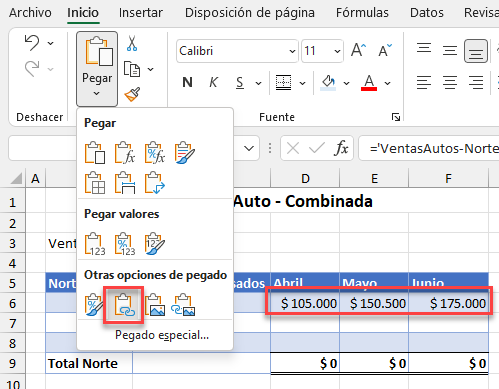The image size is (499, 389).
Task: Open the Fill Color dropdown arrow
Action: (x=346, y=83)
